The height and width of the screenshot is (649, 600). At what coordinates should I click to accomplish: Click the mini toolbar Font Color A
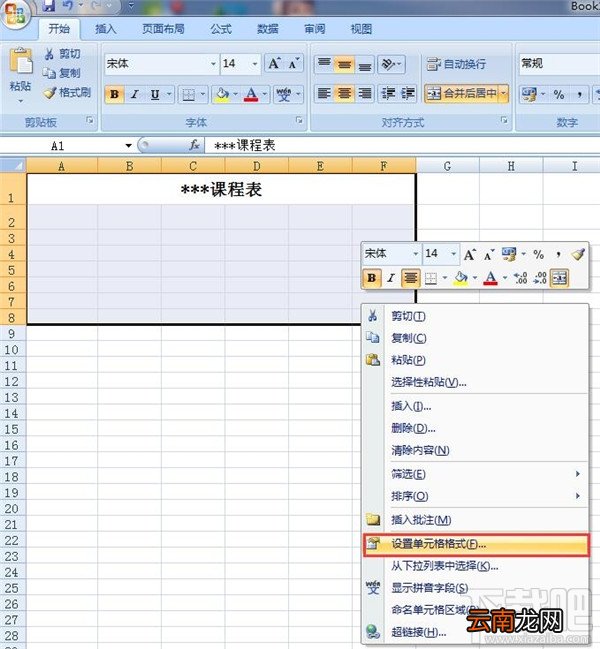(x=490, y=278)
